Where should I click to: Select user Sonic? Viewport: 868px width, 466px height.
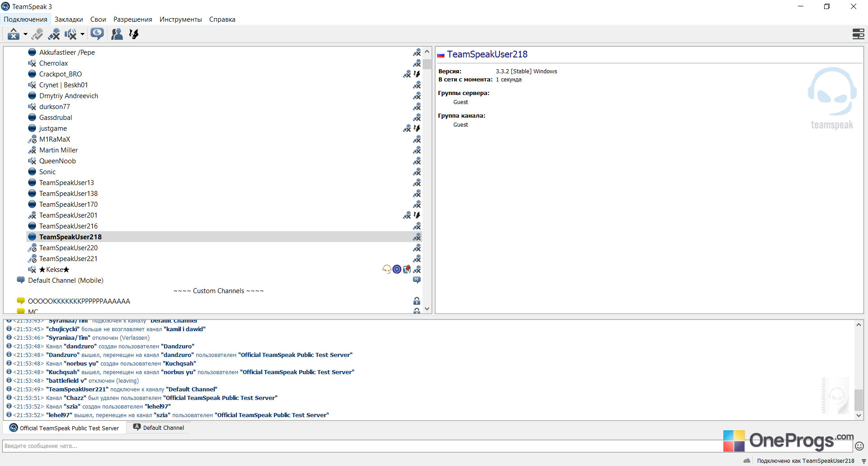click(47, 172)
